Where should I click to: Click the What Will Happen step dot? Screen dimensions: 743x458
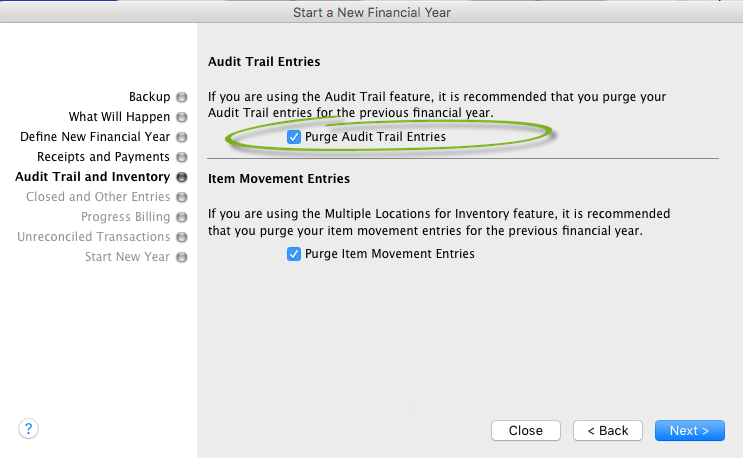[181, 117]
